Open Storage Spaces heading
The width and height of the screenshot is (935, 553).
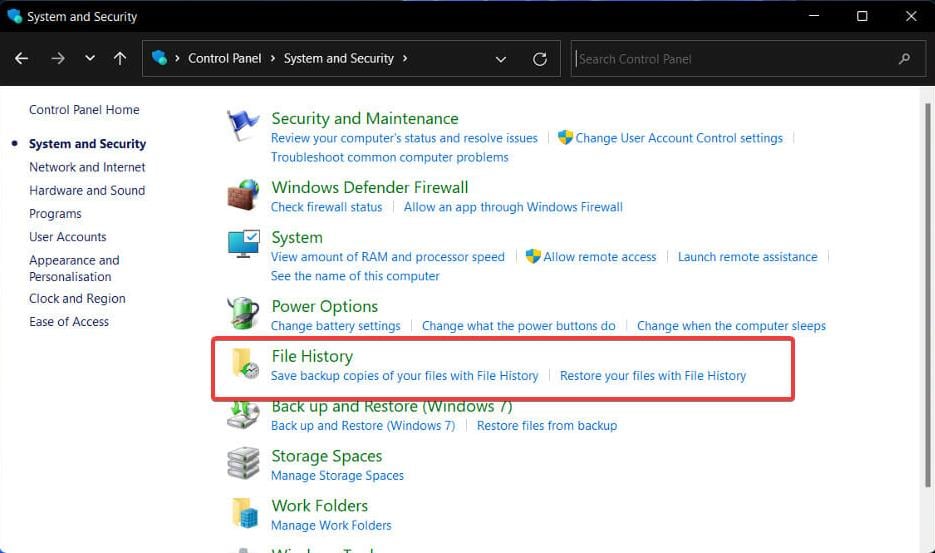point(327,456)
